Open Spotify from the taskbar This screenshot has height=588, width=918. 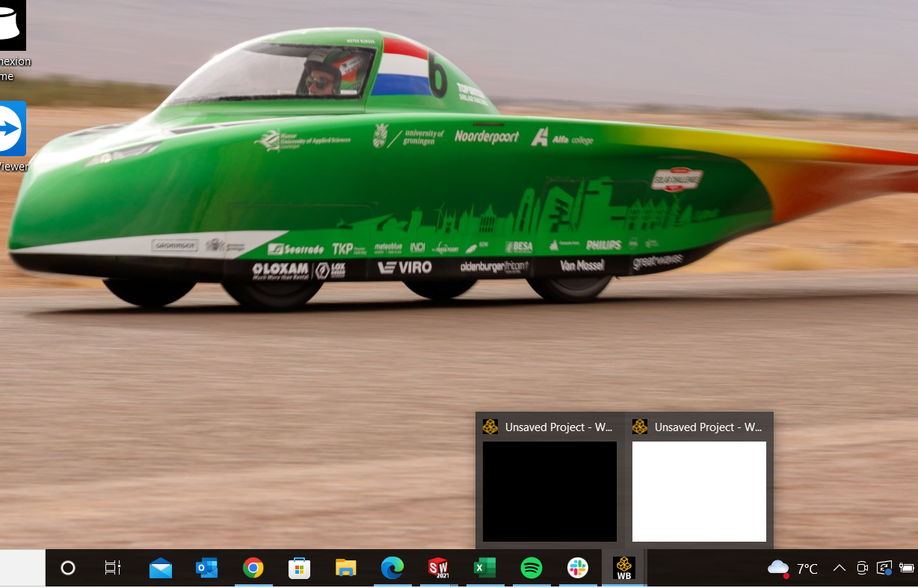(531, 569)
